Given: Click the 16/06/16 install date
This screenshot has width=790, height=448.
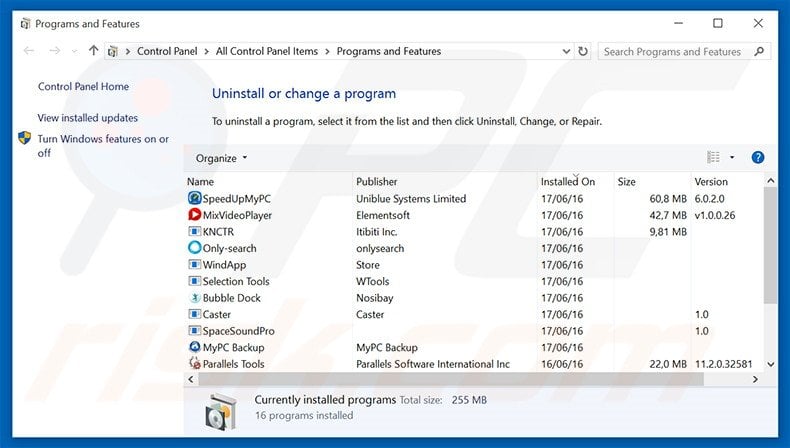Looking at the screenshot, I should point(562,364).
